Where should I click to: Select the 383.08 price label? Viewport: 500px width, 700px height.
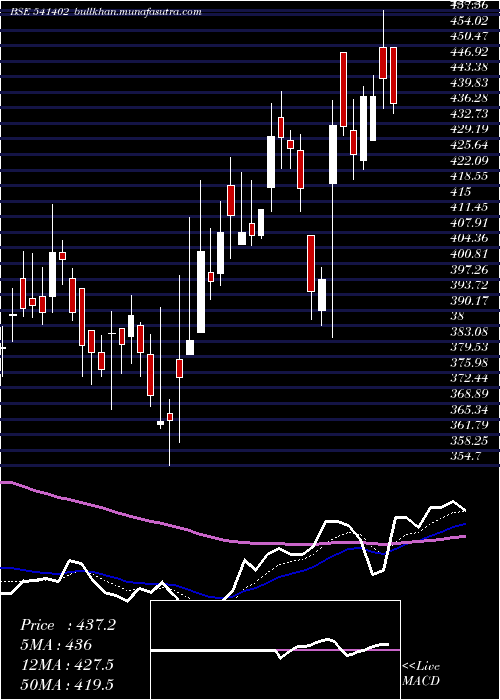pyautogui.click(x=470, y=331)
